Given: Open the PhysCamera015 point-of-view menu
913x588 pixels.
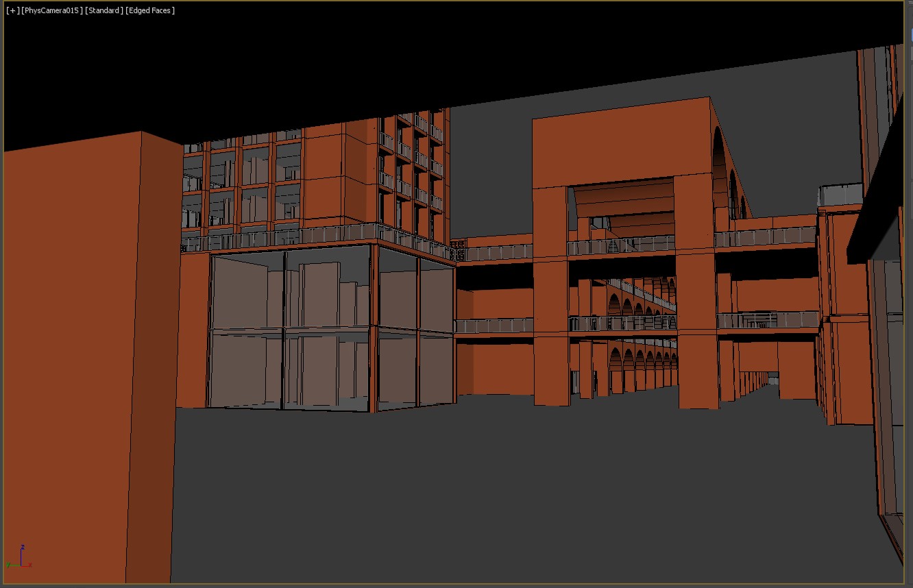Looking at the screenshot, I should [x=52, y=11].
